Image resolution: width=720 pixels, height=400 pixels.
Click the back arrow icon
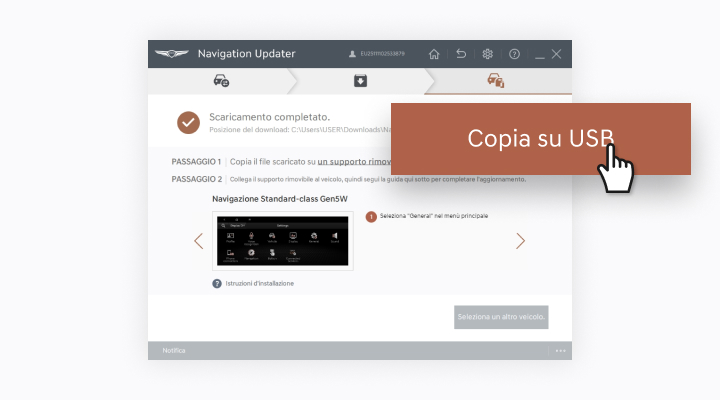(x=461, y=54)
